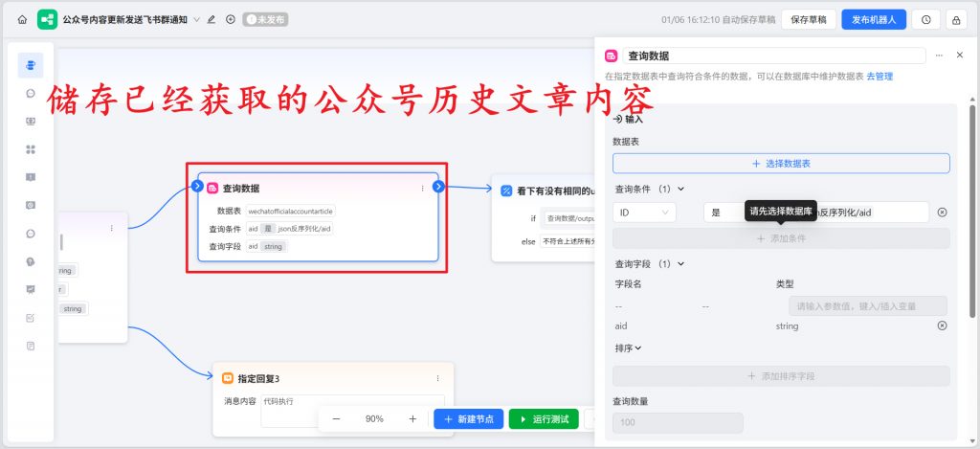Open the monitor sidebar icon
The height and width of the screenshot is (449, 980).
pyautogui.click(x=31, y=122)
